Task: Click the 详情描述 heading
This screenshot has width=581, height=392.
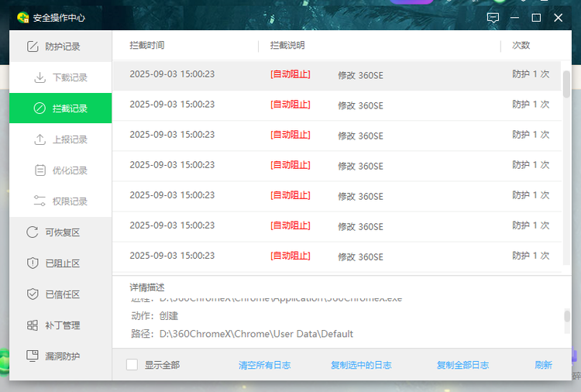Action: [147, 287]
